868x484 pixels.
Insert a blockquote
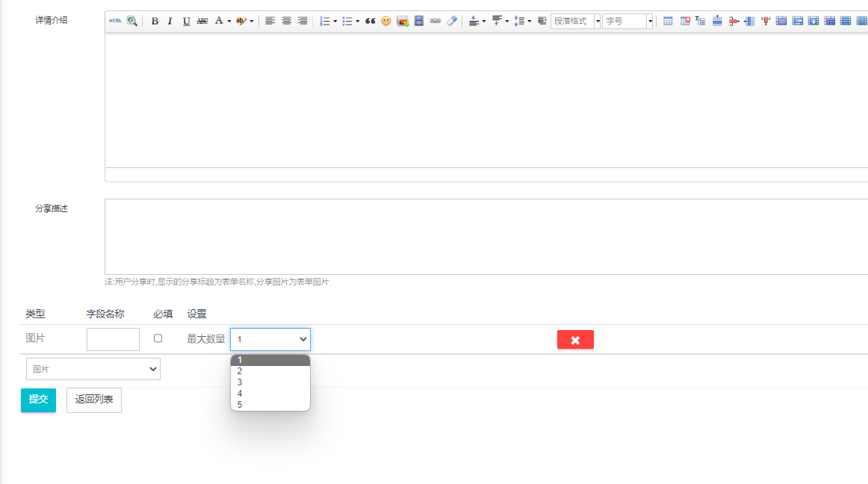pyautogui.click(x=371, y=21)
